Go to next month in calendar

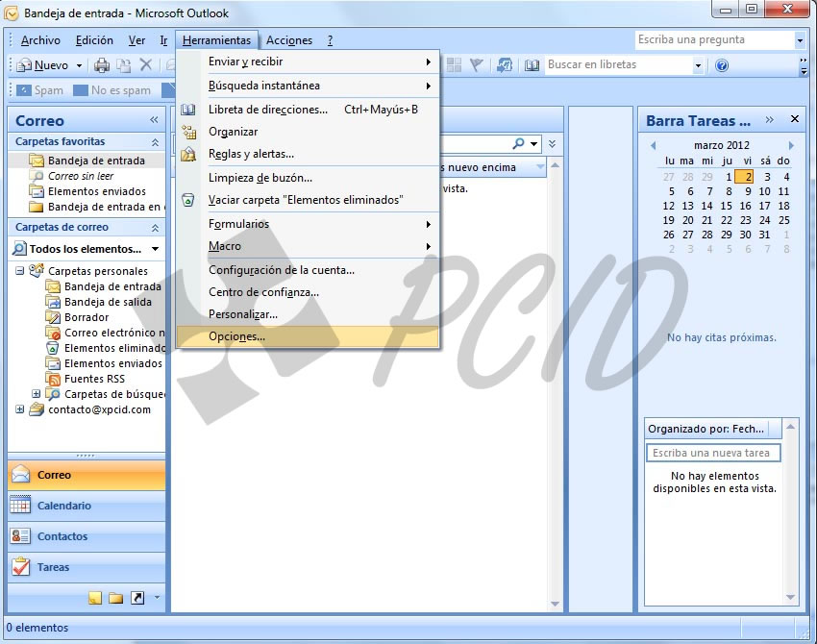[x=791, y=146]
